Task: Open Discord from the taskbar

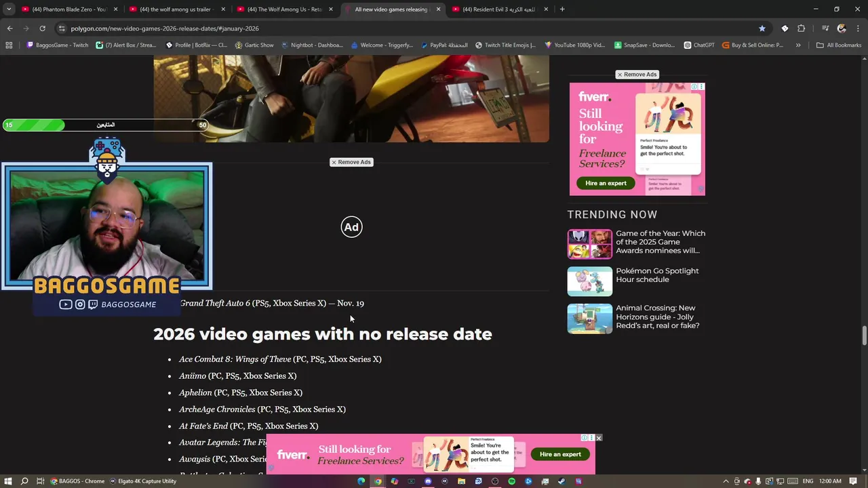Action: tap(428, 481)
